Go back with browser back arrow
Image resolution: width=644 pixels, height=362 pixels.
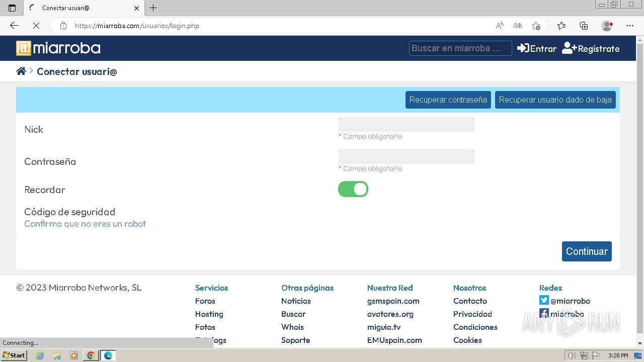click(x=14, y=26)
